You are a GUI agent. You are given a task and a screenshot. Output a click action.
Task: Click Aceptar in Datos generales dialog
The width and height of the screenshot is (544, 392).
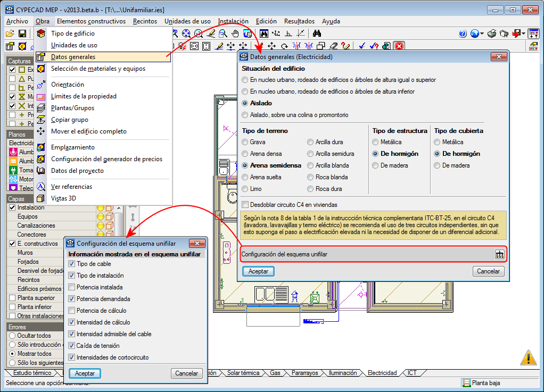tap(258, 271)
